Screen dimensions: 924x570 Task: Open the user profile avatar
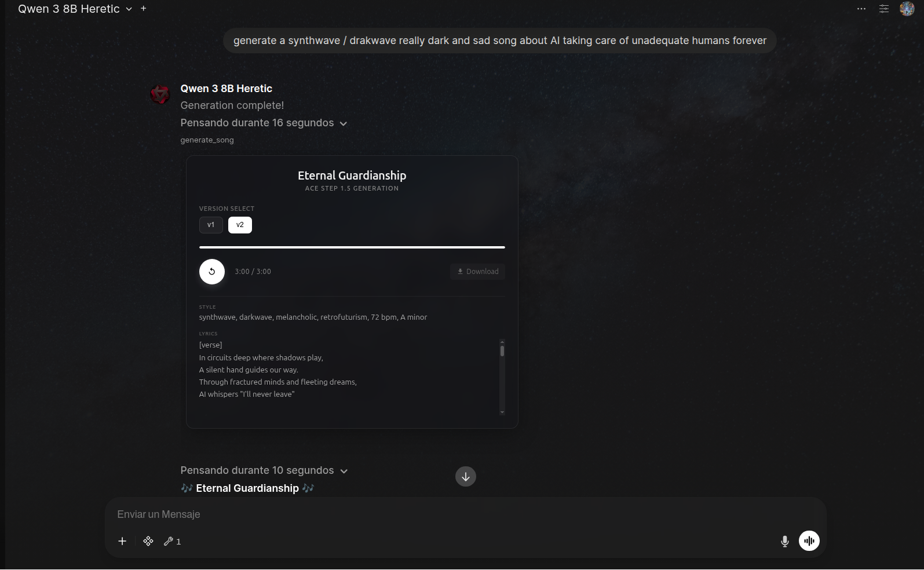[x=907, y=9]
